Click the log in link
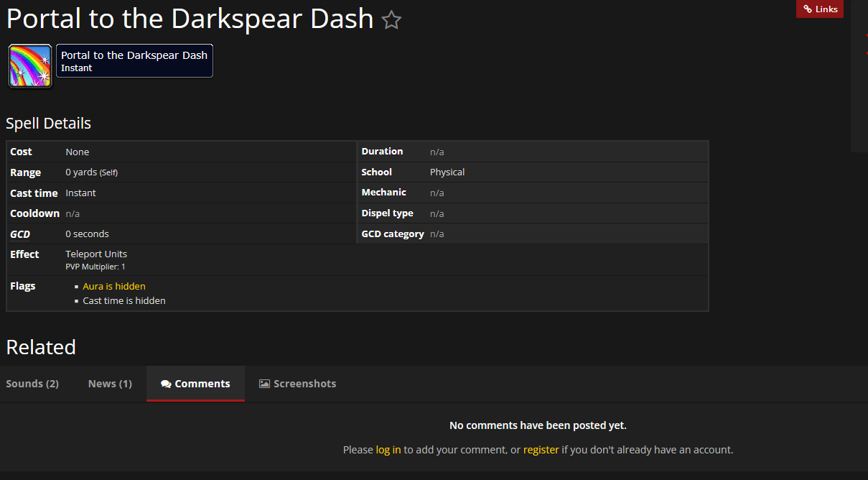The image size is (868, 480). tap(388, 450)
